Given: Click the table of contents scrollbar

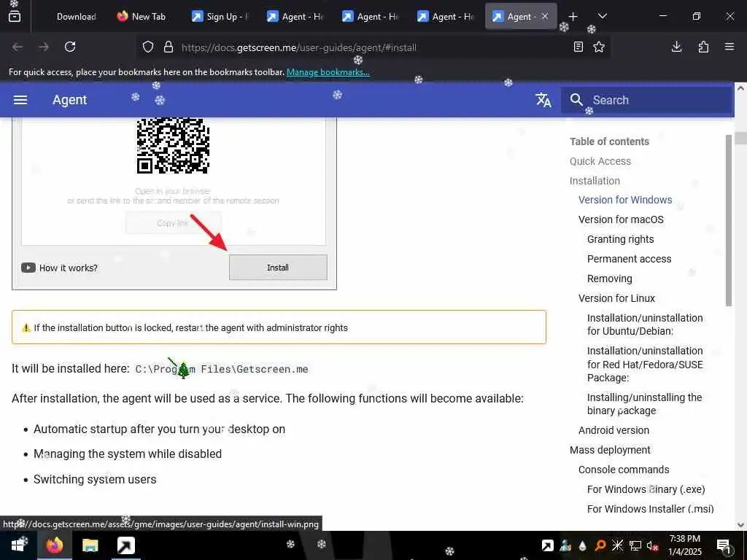Looking at the screenshot, I should (x=729, y=220).
